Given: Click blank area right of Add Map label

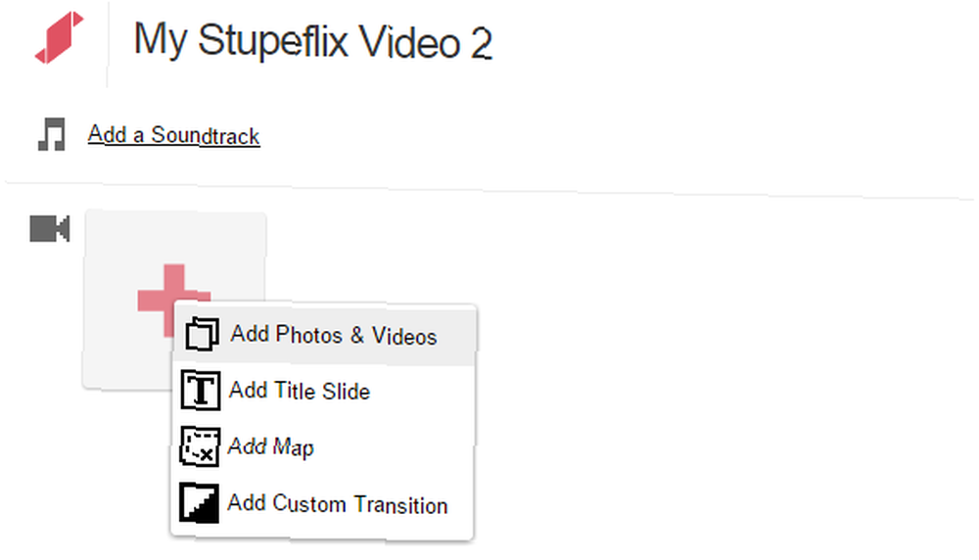Looking at the screenshot, I should click(x=394, y=447).
